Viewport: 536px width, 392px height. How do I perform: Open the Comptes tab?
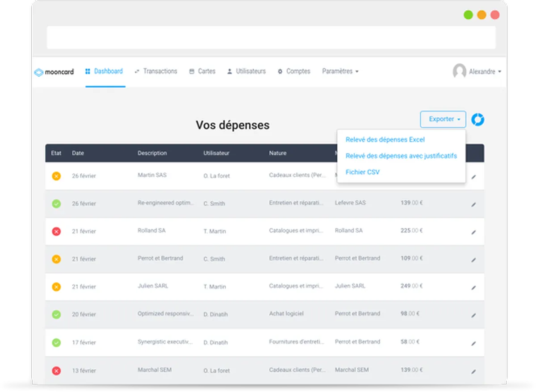(294, 71)
